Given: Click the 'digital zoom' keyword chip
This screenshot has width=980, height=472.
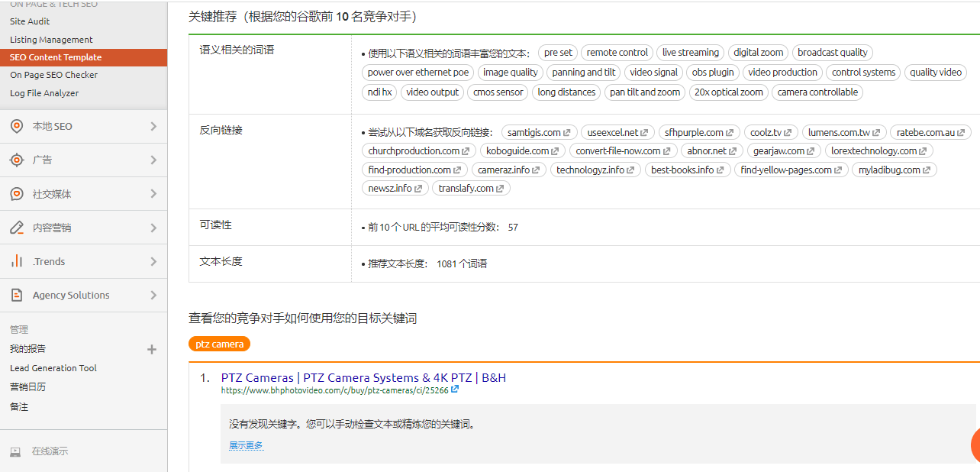Looking at the screenshot, I should 758,53.
